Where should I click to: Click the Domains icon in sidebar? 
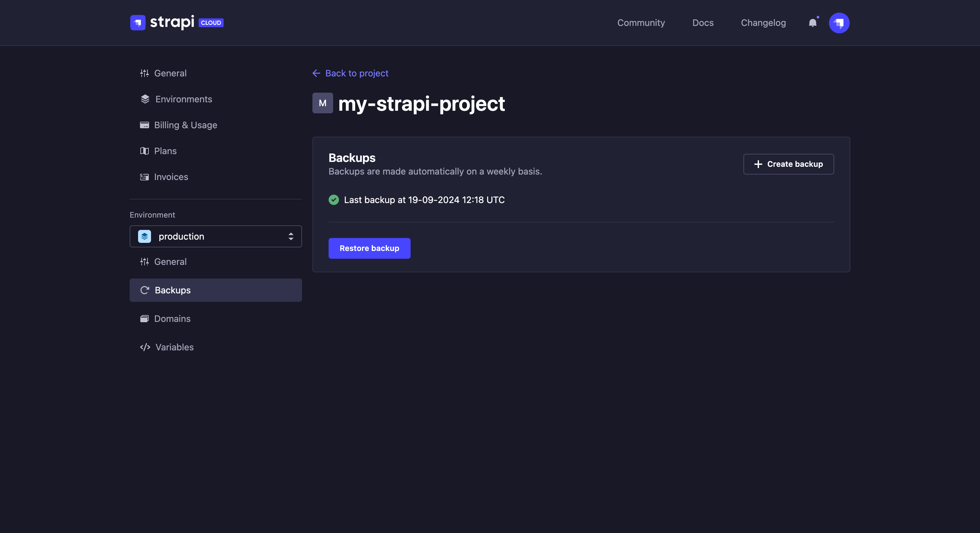tap(144, 319)
